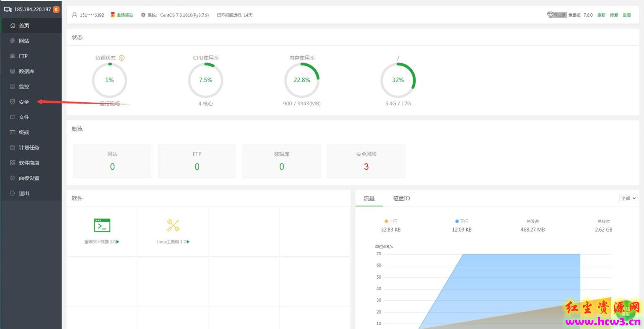Click the 更新 update link

601,15
